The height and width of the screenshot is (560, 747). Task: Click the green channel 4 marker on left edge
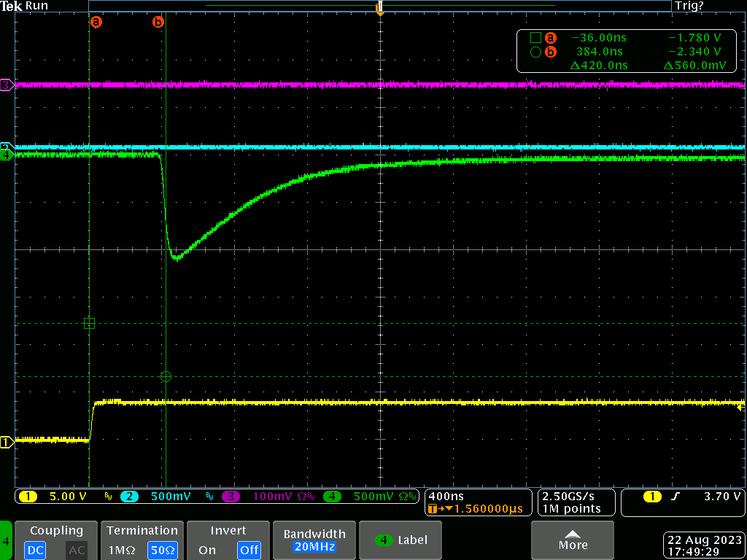click(7, 155)
